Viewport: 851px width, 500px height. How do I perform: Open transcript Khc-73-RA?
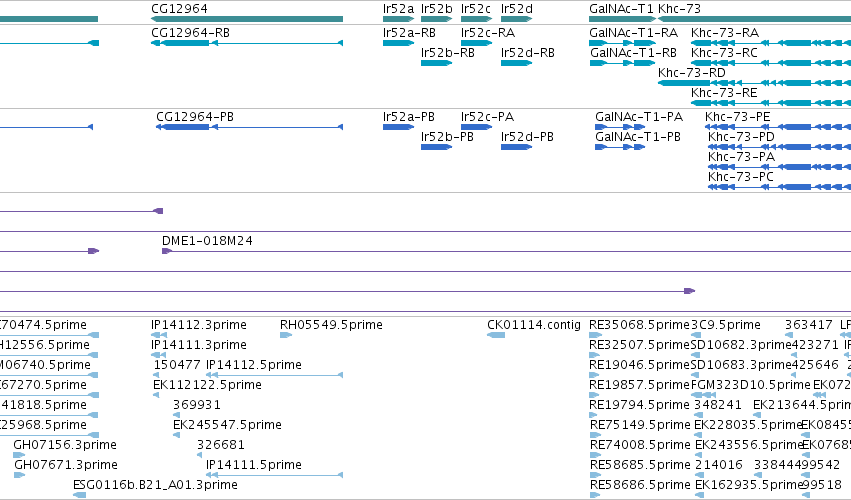coord(725,33)
